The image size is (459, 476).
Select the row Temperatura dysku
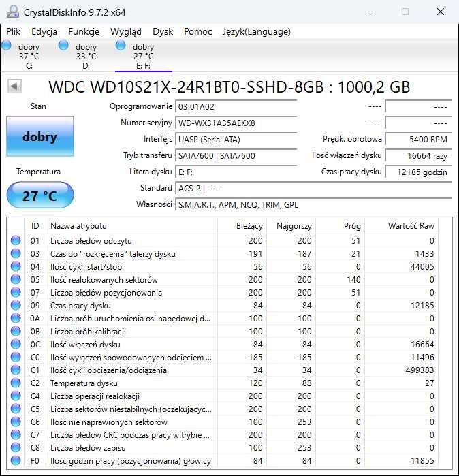[x=223, y=383]
